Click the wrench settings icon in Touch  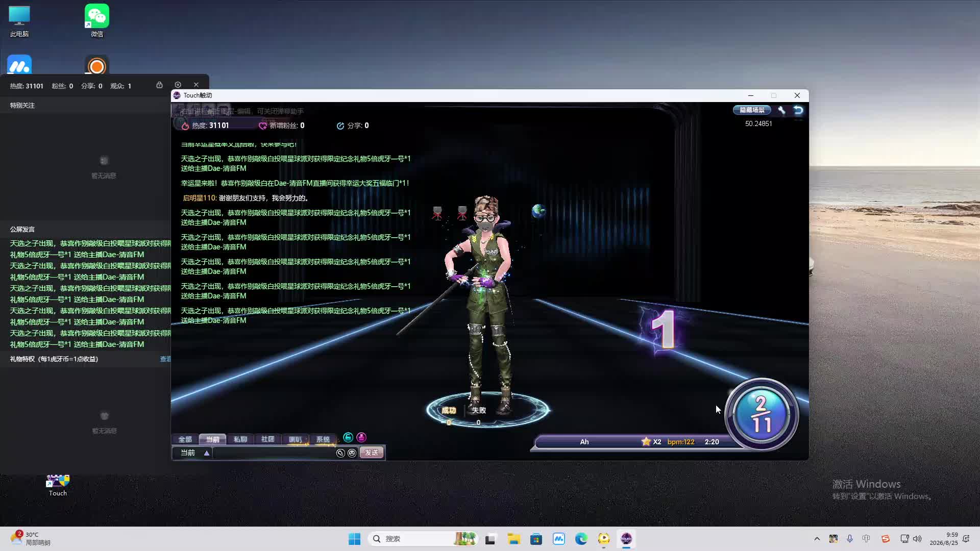tap(781, 110)
